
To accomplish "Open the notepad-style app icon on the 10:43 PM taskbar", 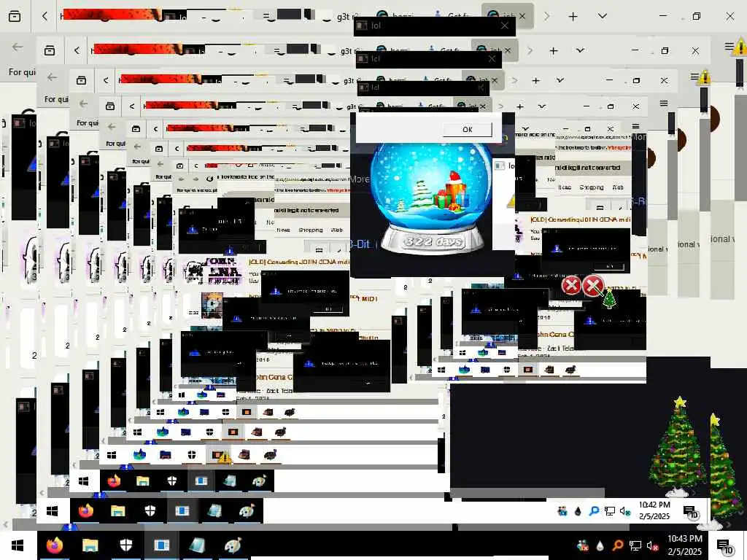I will pyautogui.click(x=197, y=545).
